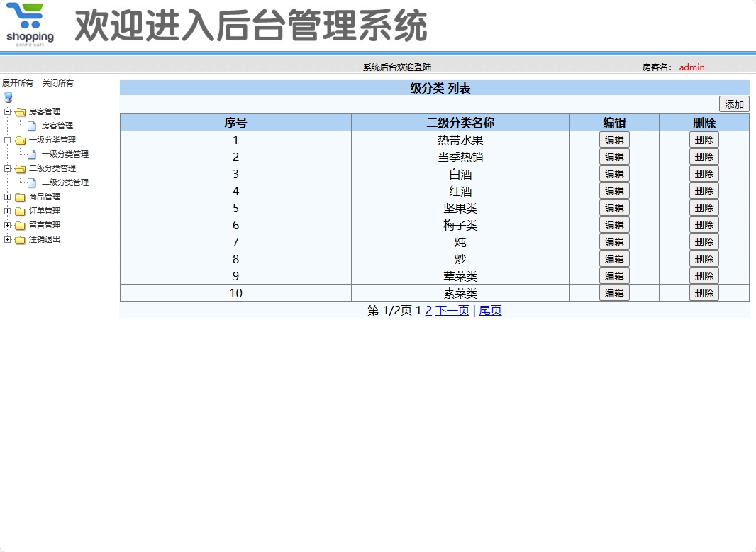Click the 订单管理 folder icon

[21, 211]
